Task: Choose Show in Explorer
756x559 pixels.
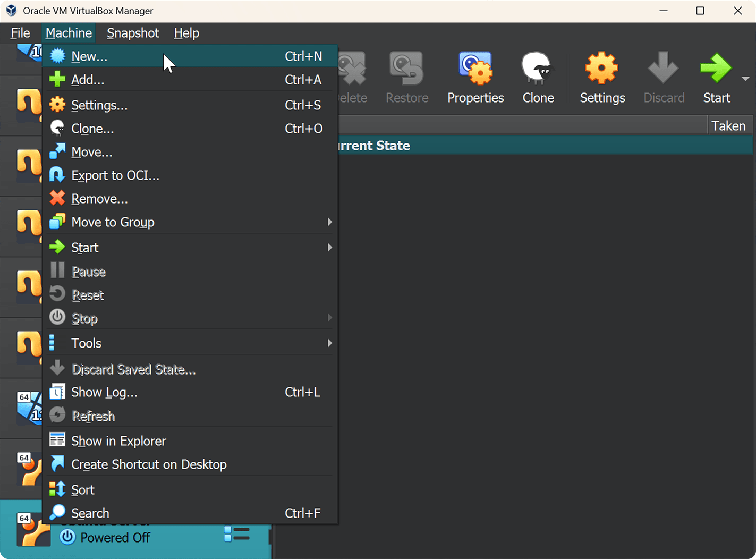Action: point(118,441)
